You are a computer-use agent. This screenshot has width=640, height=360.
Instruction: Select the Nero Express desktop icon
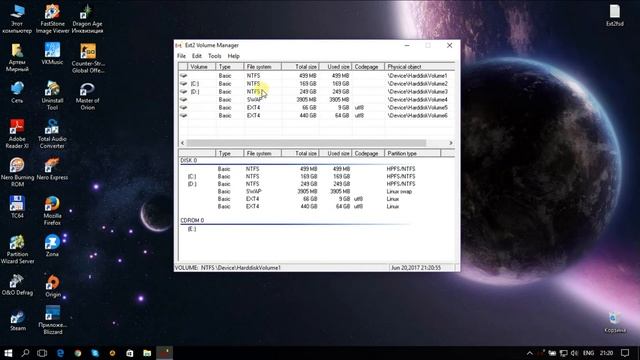pyautogui.click(x=52, y=169)
